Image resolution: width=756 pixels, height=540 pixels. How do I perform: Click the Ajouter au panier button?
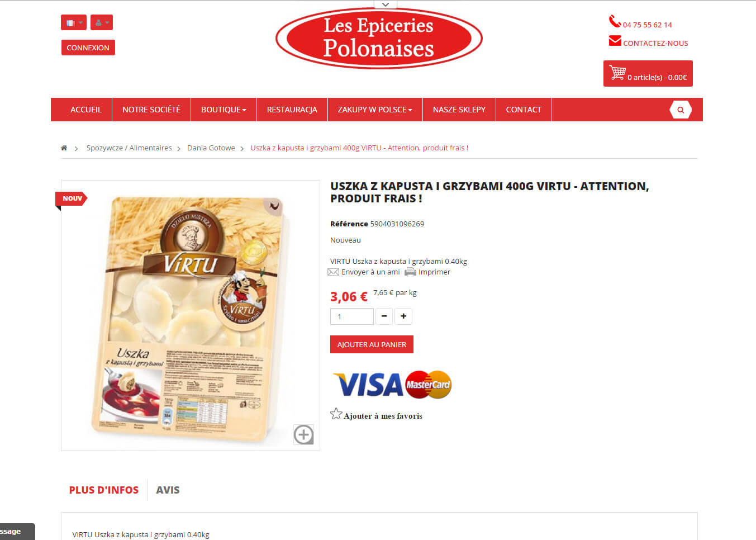(372, 344)
